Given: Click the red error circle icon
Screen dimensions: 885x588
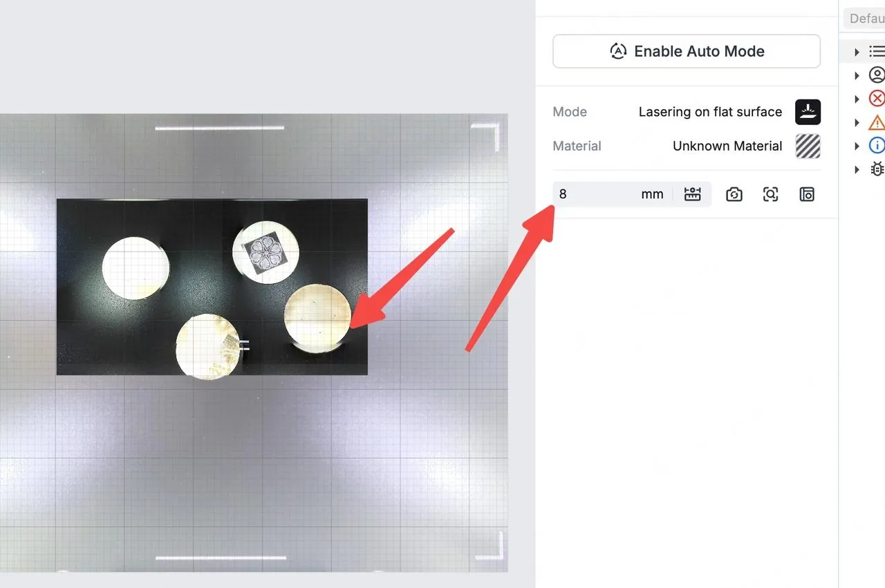Looking at the screenshot, I should click(x=877, y=98).
